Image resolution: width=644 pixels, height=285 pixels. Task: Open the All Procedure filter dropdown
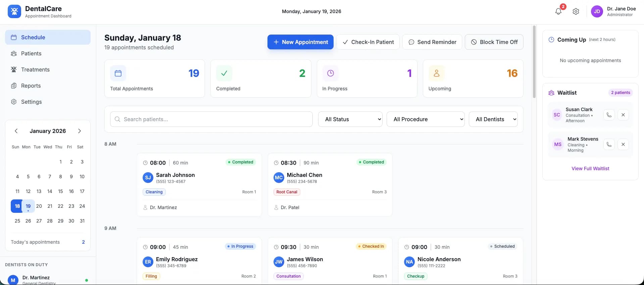click(425, 119)
